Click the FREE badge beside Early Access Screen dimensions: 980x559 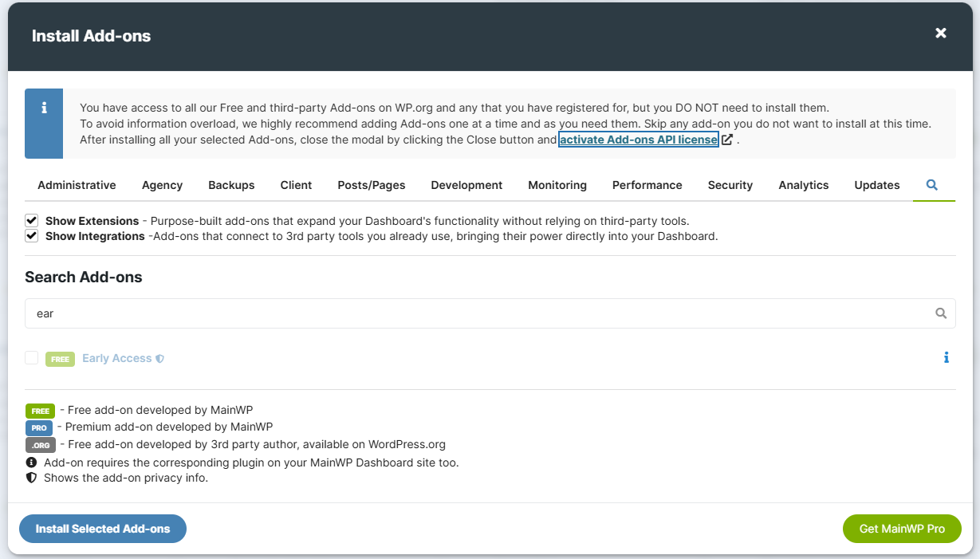pos(60,359)
